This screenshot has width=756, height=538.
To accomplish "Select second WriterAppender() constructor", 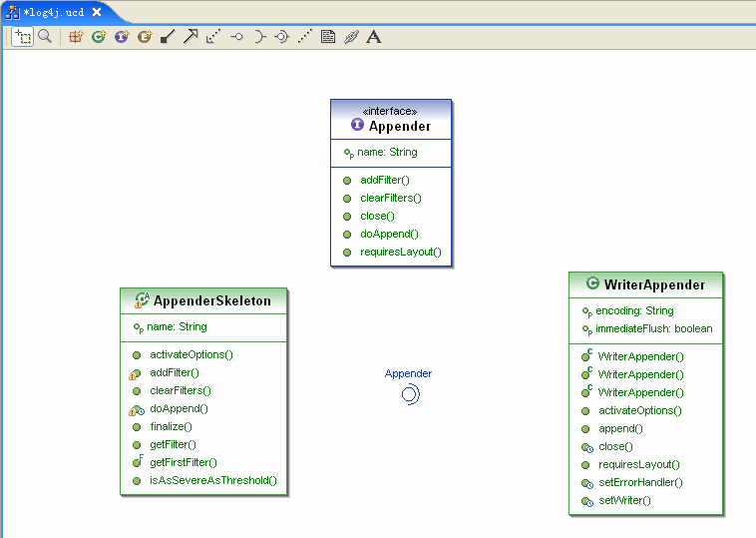I will pyautogui.click(x=640, y=374).
